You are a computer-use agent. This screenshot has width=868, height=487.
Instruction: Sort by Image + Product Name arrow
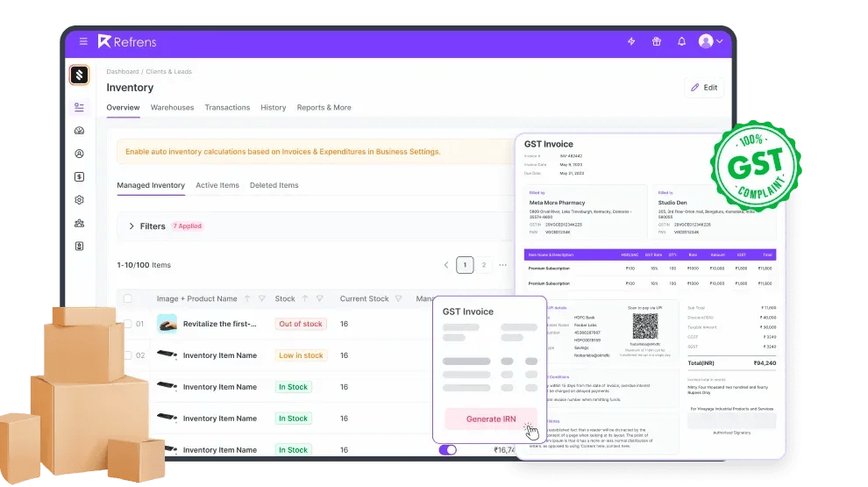point(247,298)
